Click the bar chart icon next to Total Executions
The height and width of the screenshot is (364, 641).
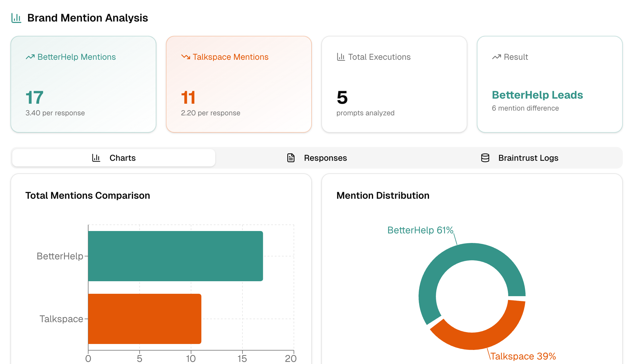341,57
